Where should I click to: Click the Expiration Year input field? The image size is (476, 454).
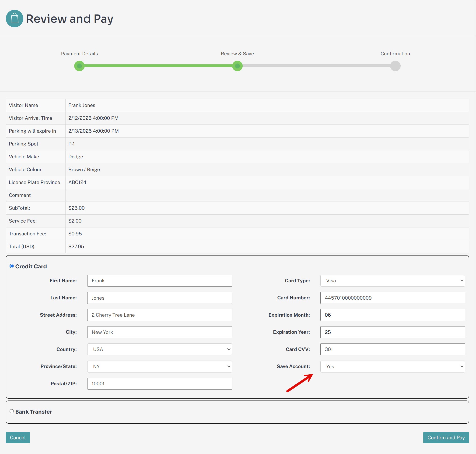point(392,332)
